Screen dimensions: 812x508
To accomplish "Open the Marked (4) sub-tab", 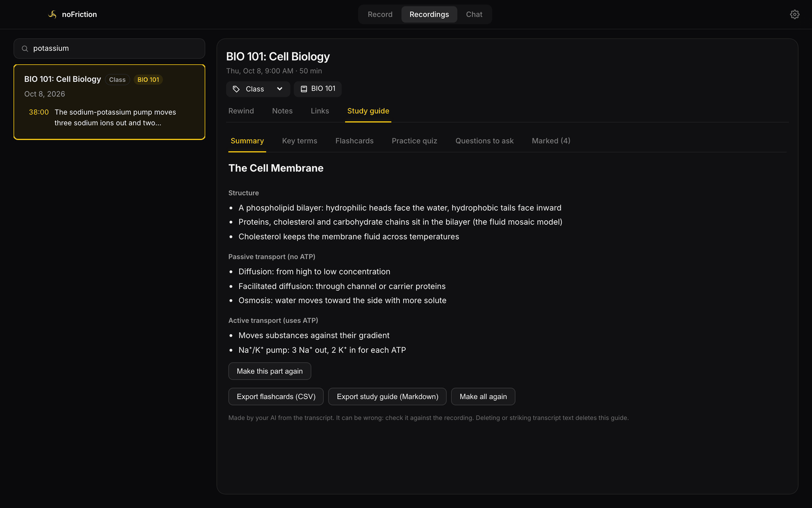I will tap(551, 141).
